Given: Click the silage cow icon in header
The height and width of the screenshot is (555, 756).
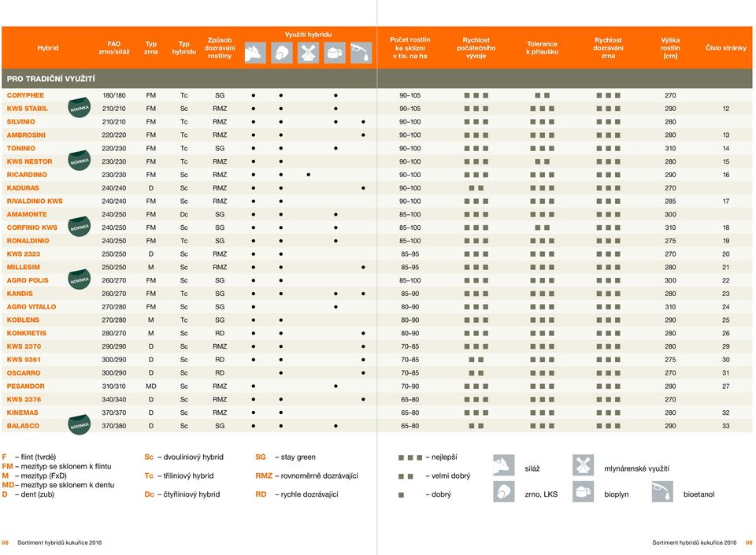Looking at the screenshot, I should point(255,53).
